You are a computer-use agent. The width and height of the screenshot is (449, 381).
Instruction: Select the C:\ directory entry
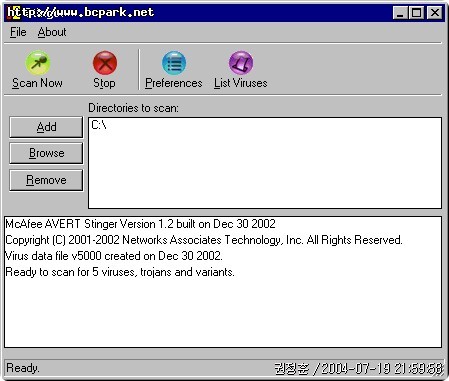(x=99, y=125)
